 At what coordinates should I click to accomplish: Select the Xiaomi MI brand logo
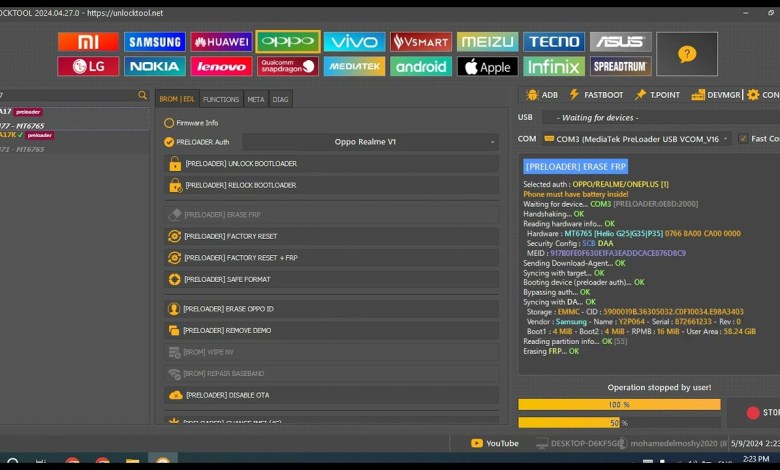point(88,42)
